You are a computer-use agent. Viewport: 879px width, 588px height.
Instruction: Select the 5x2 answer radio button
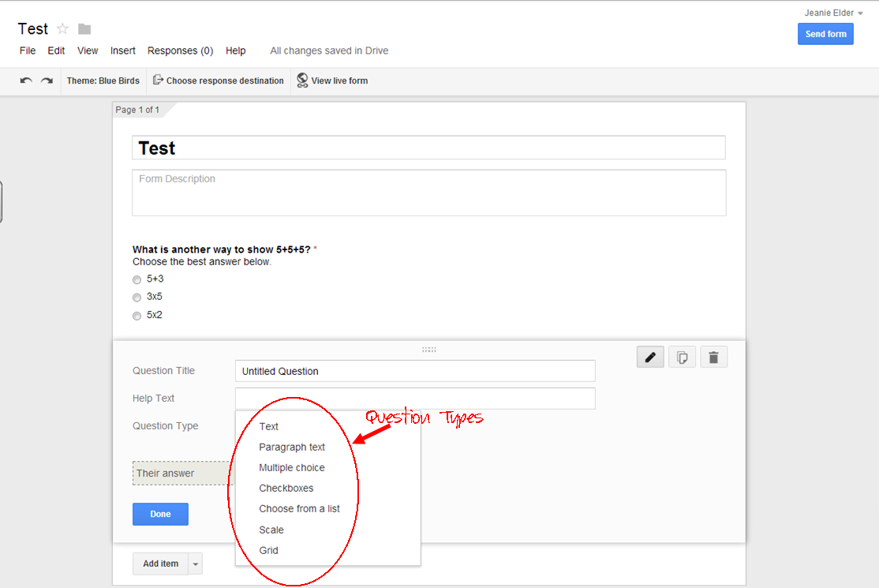coord(137,315)
